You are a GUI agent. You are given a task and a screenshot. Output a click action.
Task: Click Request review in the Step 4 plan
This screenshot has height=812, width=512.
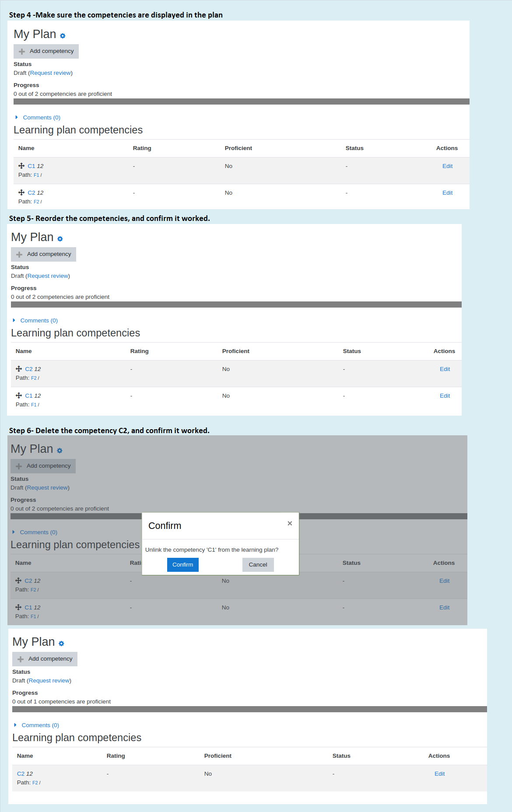click(x=50, y=73)
